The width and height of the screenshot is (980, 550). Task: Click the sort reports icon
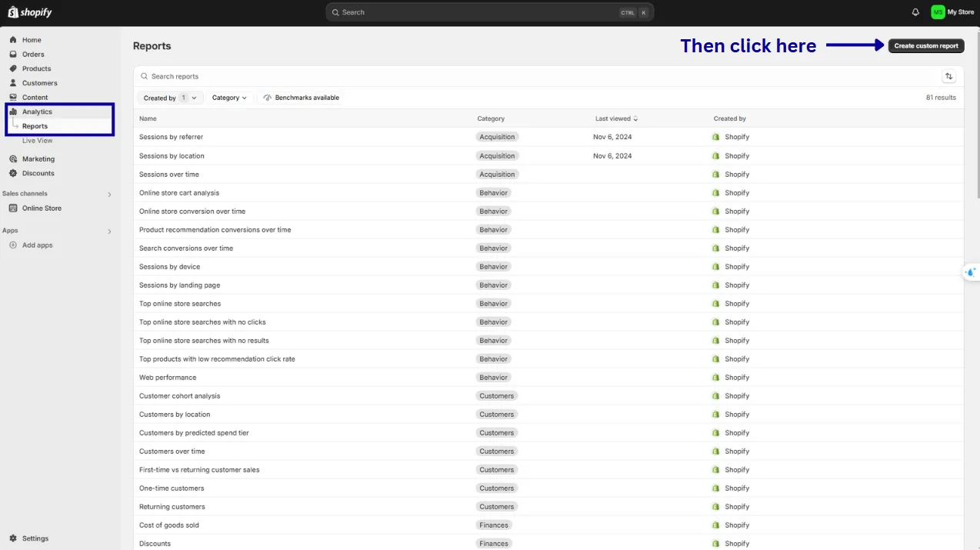[949, 76]
